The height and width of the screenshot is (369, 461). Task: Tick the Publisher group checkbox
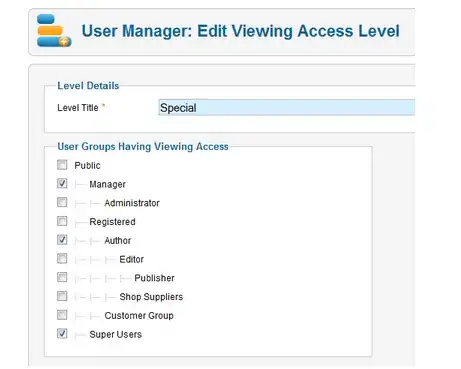click(x=62, y=277)
